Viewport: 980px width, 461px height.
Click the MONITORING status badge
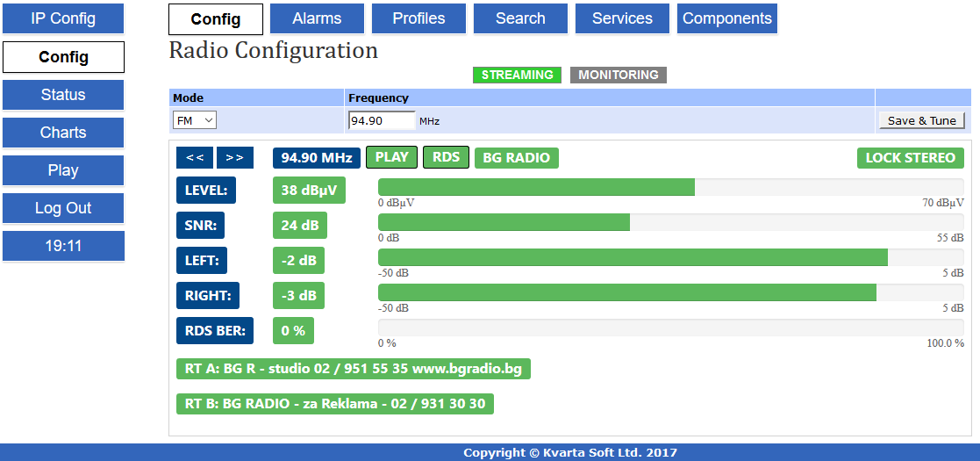point(619,75)
